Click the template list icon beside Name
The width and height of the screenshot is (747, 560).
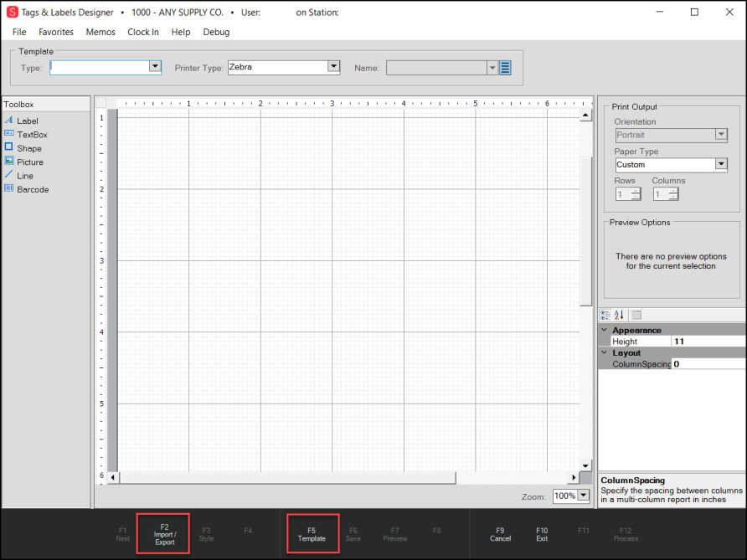point(505,68)
